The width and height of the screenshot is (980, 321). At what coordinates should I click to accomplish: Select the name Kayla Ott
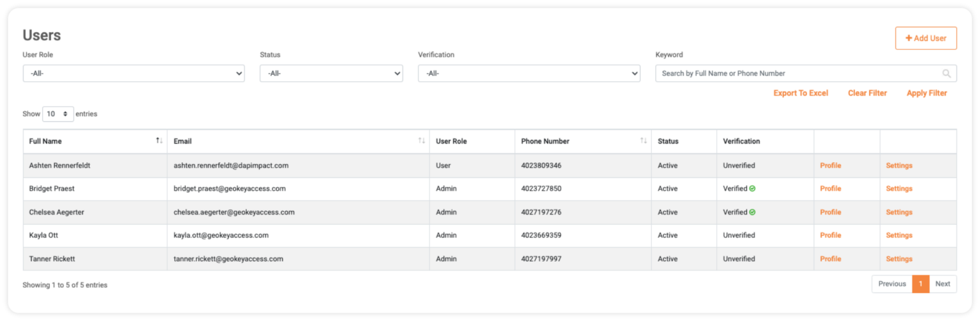44,235
